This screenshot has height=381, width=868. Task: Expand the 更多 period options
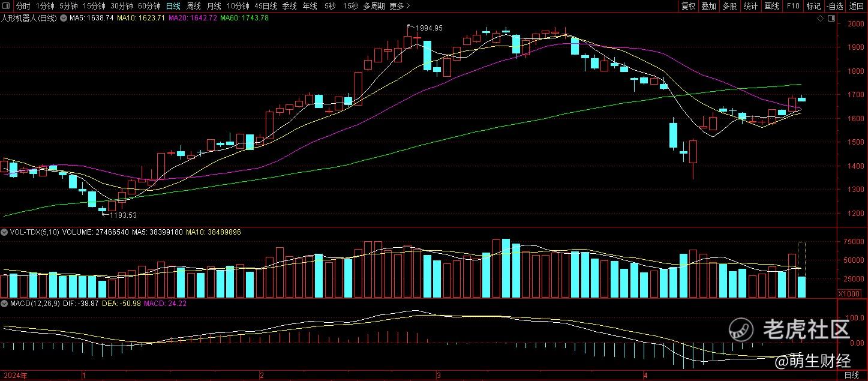coord(400,6)
